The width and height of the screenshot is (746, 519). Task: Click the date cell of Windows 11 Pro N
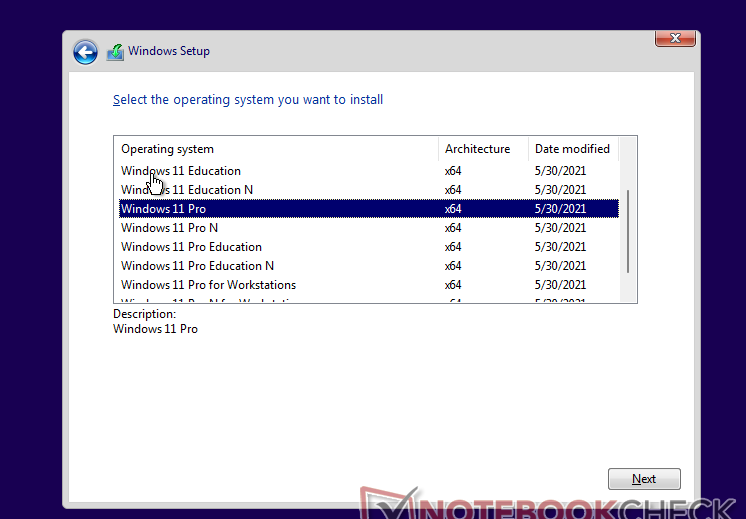point(560,228)
